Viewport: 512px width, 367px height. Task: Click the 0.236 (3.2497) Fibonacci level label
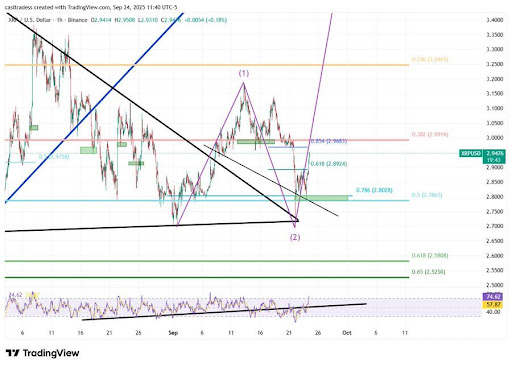coord(430,59)
